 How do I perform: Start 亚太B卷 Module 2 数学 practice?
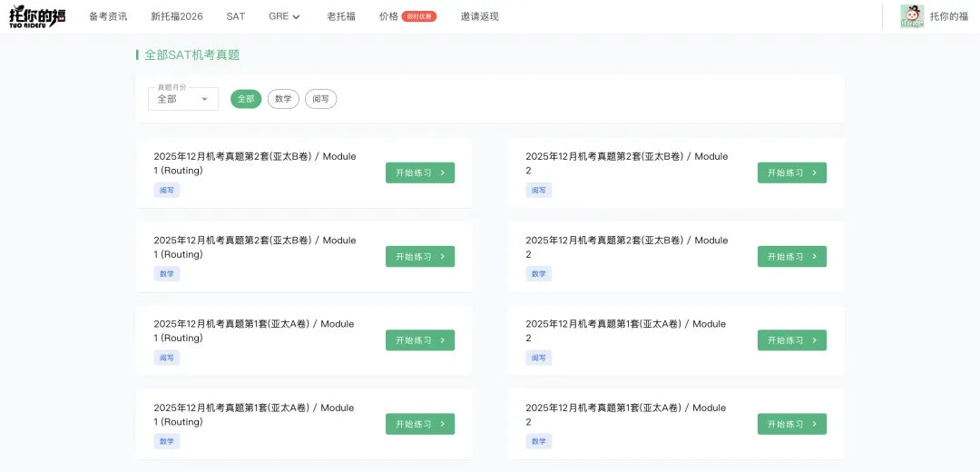coord(792,256)
